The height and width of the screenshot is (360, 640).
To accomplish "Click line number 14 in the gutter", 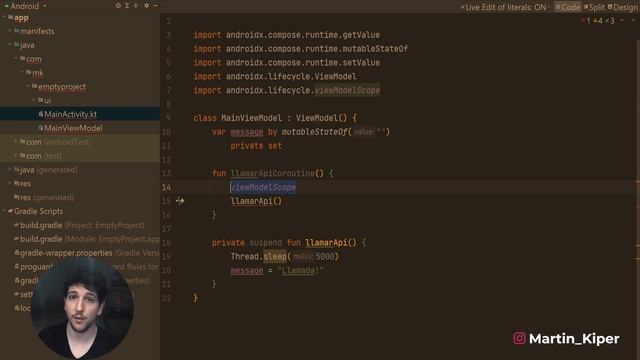I will point(167,187).
